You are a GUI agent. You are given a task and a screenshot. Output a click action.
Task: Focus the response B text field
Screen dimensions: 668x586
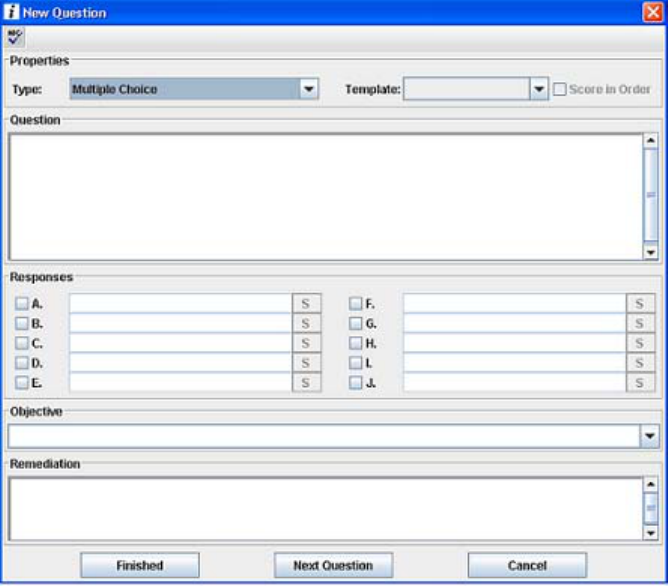click(x=181, y=323)
